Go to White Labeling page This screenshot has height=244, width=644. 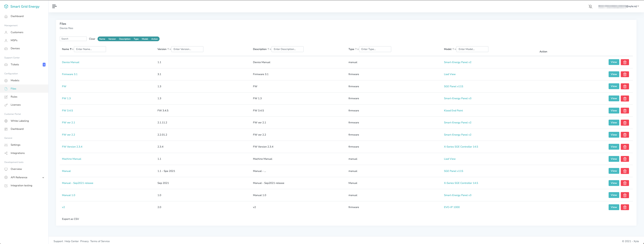(x=19, y=121)
